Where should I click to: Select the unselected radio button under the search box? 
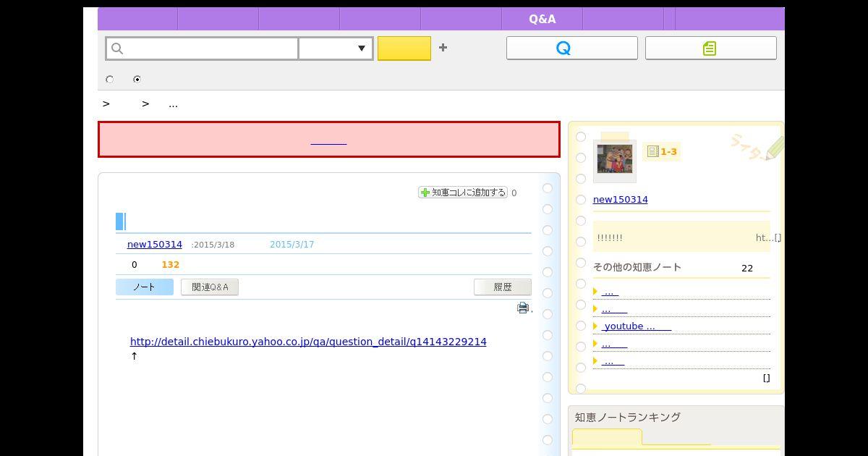tap(109, 79)
